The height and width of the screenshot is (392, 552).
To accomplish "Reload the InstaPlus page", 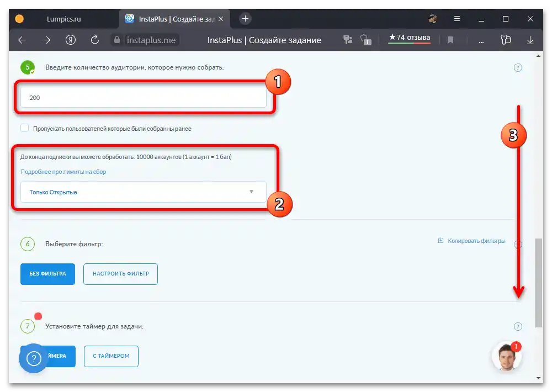I will [x=95, y=40].
